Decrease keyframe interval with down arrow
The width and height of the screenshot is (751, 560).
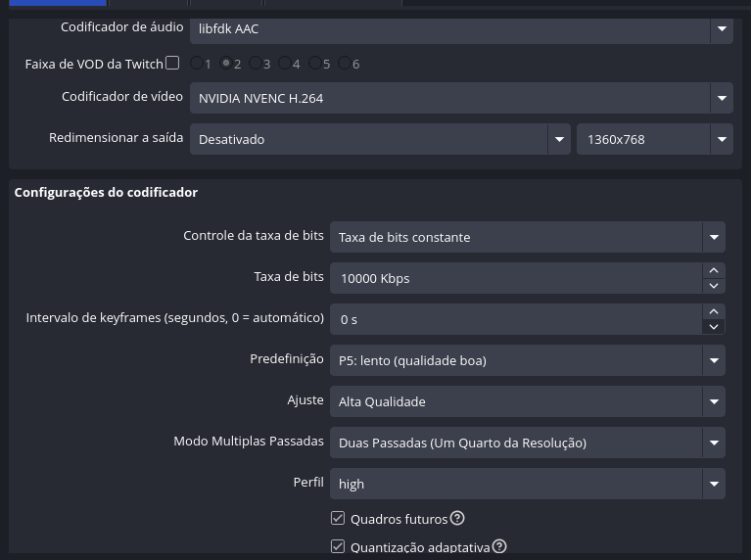click(714, 327)
